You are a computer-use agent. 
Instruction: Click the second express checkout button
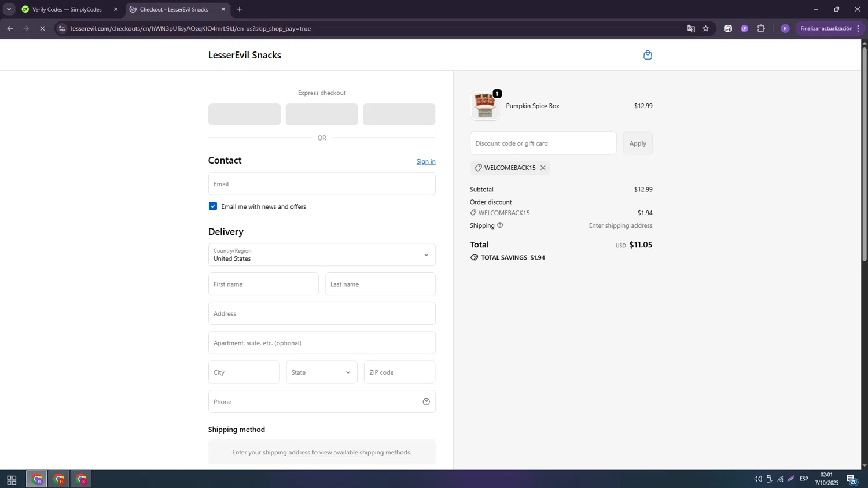(x=322, y=114)
